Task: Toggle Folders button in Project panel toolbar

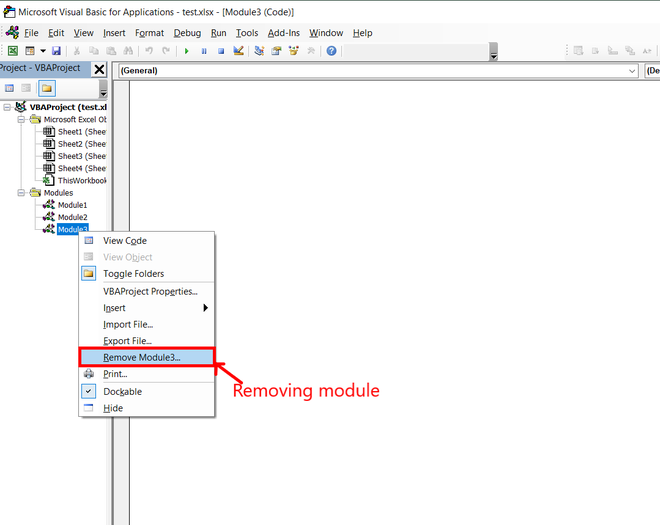Action: 47,88
